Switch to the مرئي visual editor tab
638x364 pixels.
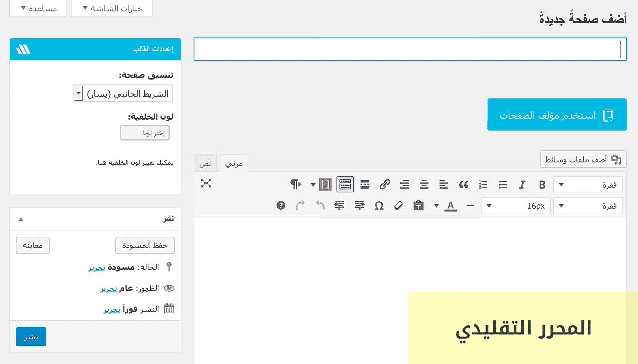click(234, 163)
